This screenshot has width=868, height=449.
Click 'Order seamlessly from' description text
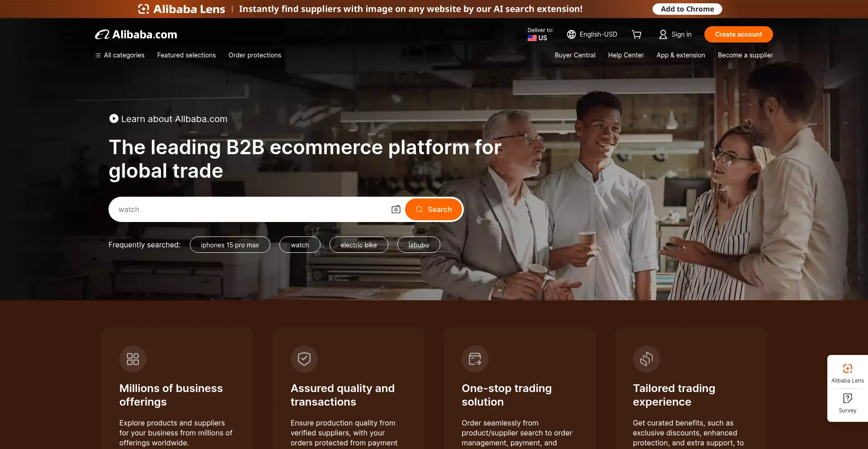pos(517,433)
